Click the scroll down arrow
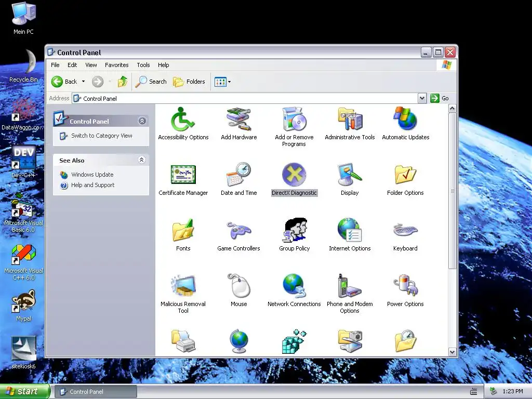The height and width of the screenshot is (399, 532). pyautogui.click(x=453, y=352)
